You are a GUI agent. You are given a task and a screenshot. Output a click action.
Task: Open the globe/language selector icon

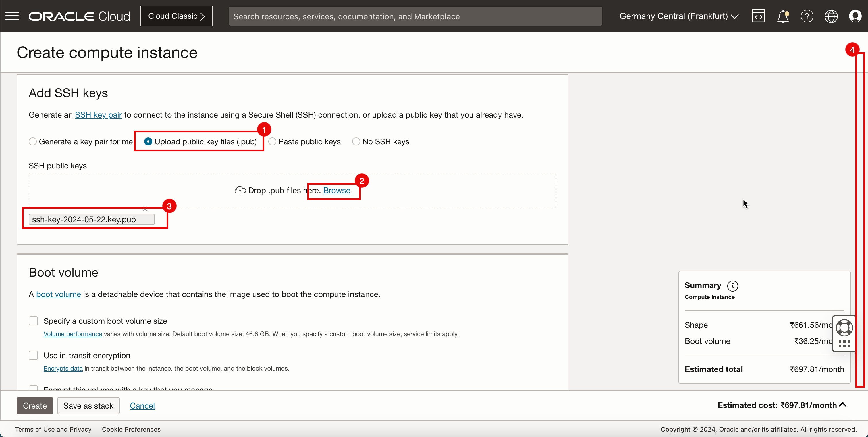(x=831, y=16)
